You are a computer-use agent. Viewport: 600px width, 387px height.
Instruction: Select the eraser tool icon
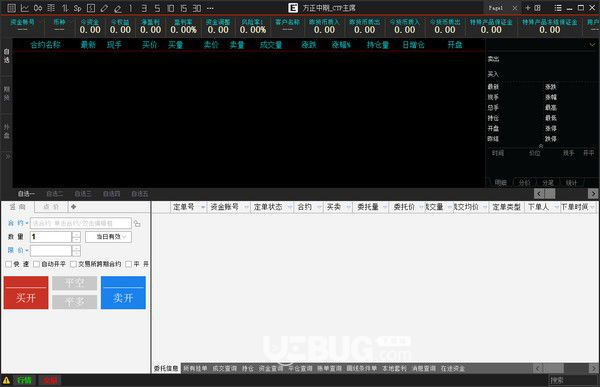coord(118,8)
